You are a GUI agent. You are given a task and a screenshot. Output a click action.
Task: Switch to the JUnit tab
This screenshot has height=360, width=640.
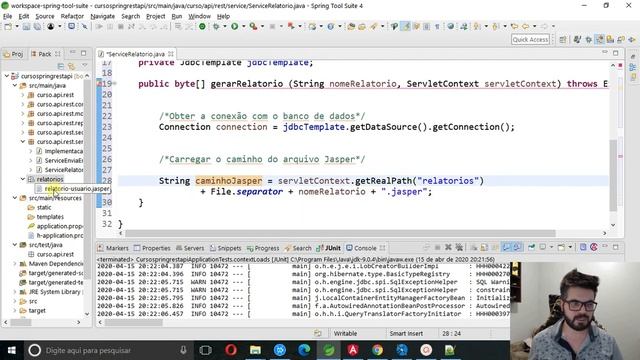pos(329,248)
